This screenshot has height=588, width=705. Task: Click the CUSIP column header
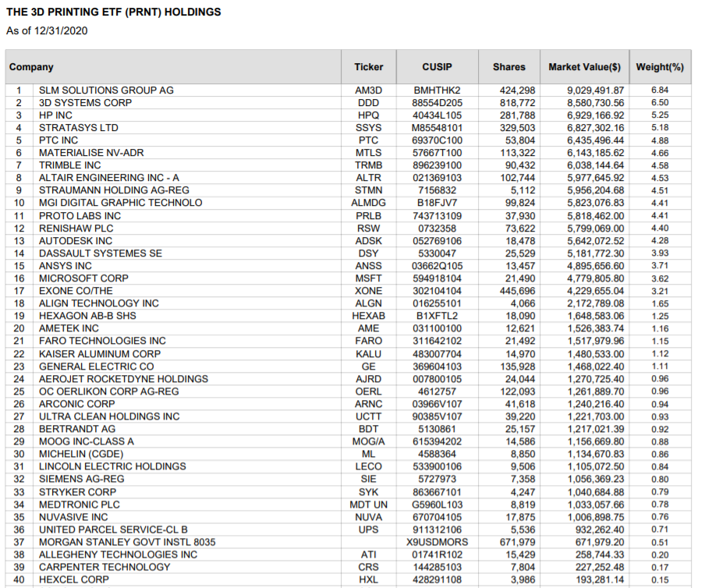(x=437, y=67)
